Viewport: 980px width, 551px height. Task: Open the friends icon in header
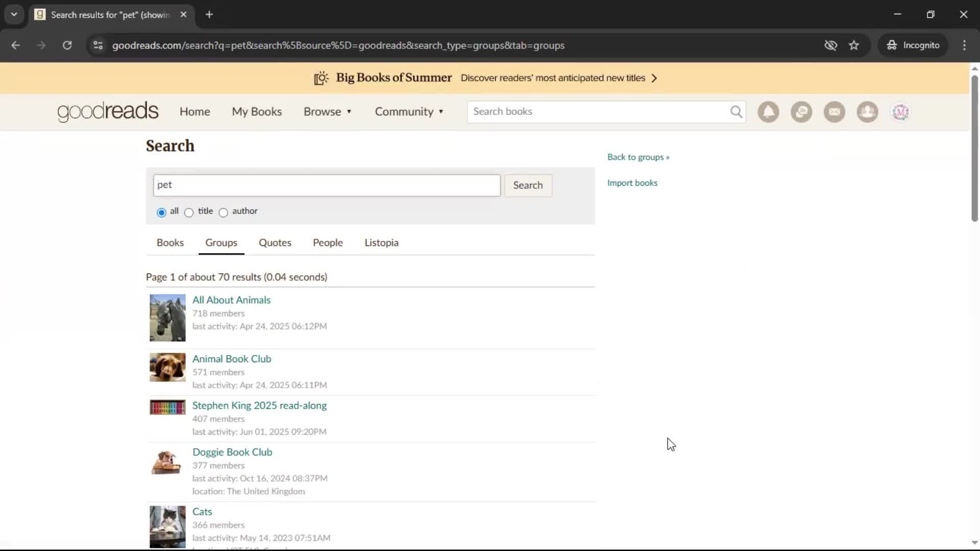pos(867,112)
